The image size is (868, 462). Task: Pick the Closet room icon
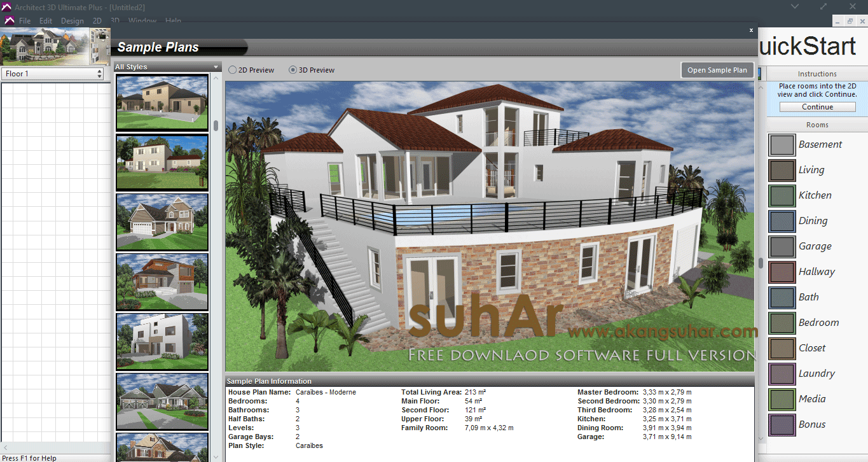[782, 348]
